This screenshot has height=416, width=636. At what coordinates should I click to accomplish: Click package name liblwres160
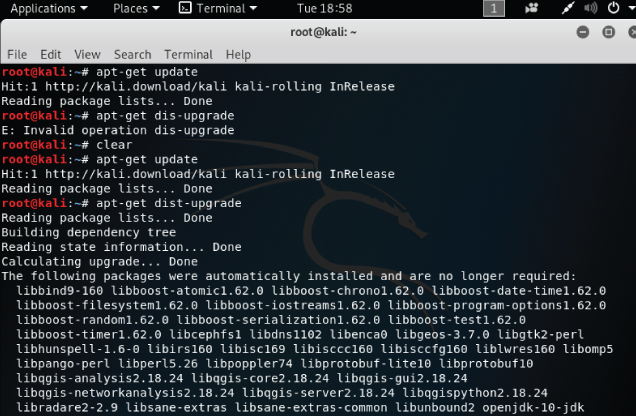[x=515, y=349]
